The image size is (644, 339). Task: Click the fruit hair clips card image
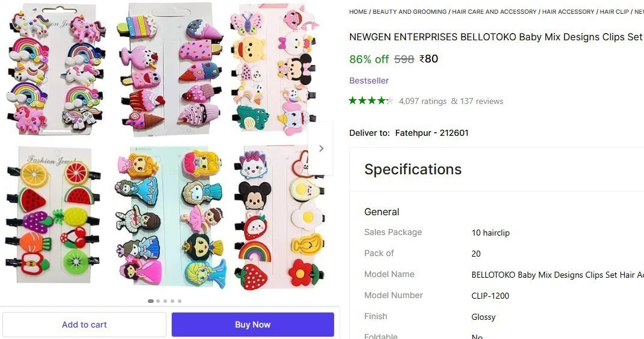coord(53,215)
